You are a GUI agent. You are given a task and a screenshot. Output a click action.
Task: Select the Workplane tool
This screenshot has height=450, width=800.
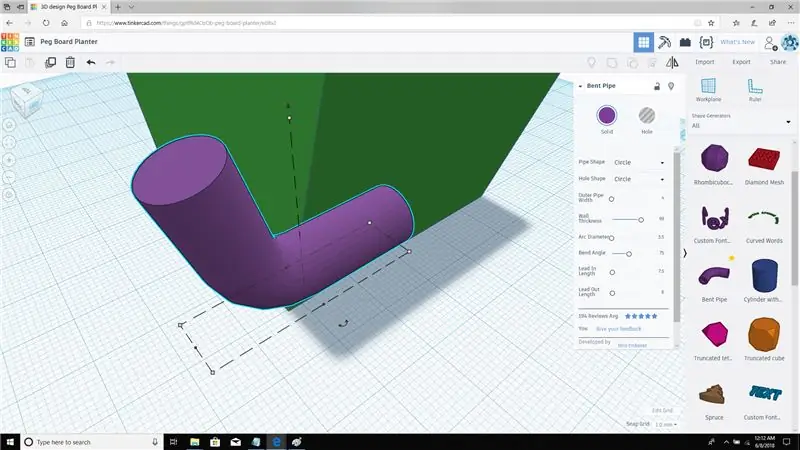tap(708, 90)
